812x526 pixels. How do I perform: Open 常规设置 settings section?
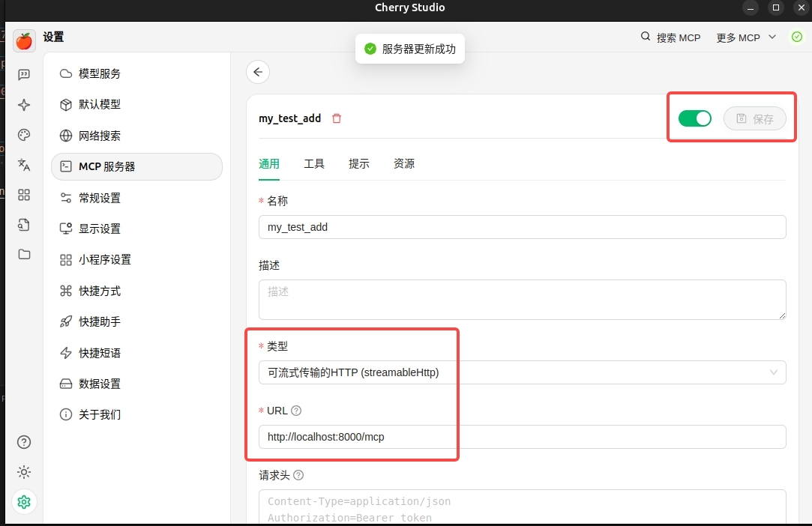136,198
